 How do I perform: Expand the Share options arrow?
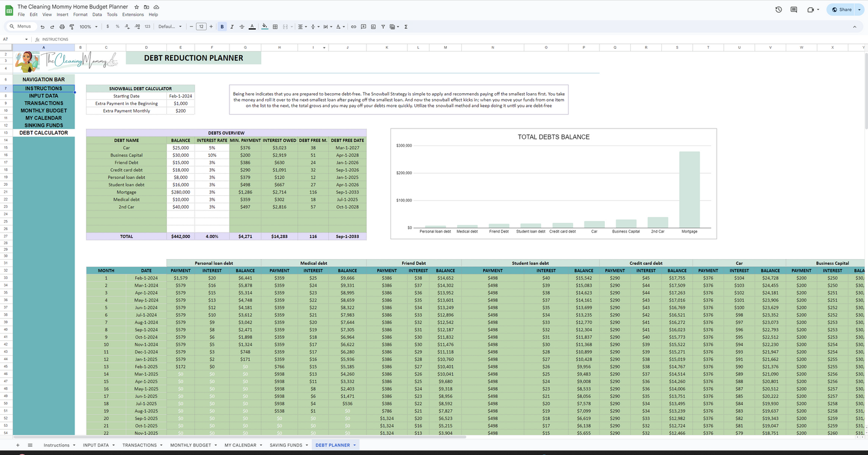(x=860, y=10)
